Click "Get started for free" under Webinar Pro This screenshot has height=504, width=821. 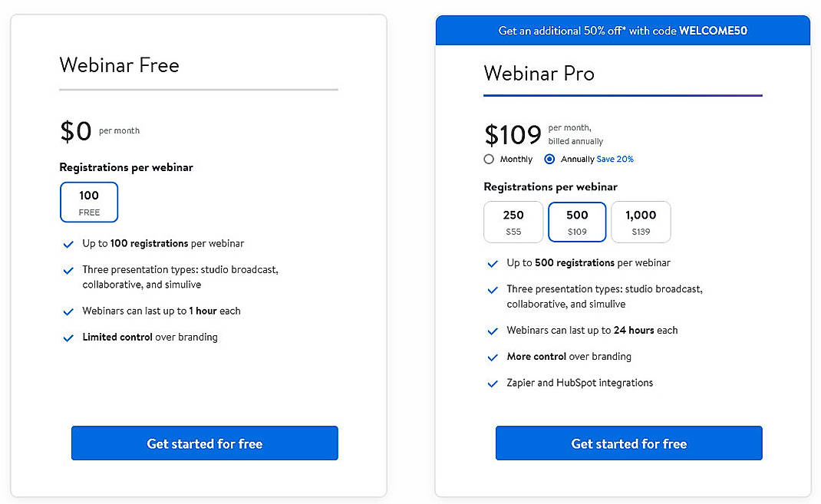point(628,443)
